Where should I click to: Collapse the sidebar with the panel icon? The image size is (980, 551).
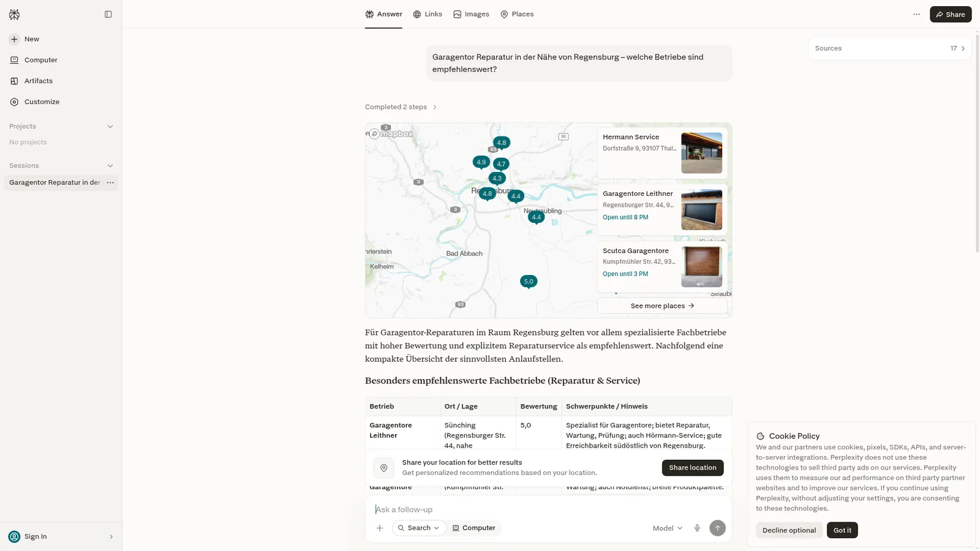pyautogui.click(x=108, y=14)
